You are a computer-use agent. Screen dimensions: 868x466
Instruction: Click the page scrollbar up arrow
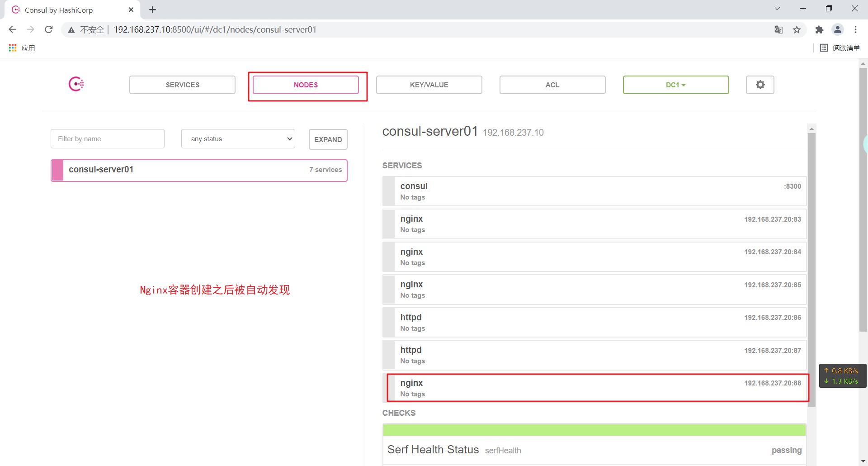point(863,63)
